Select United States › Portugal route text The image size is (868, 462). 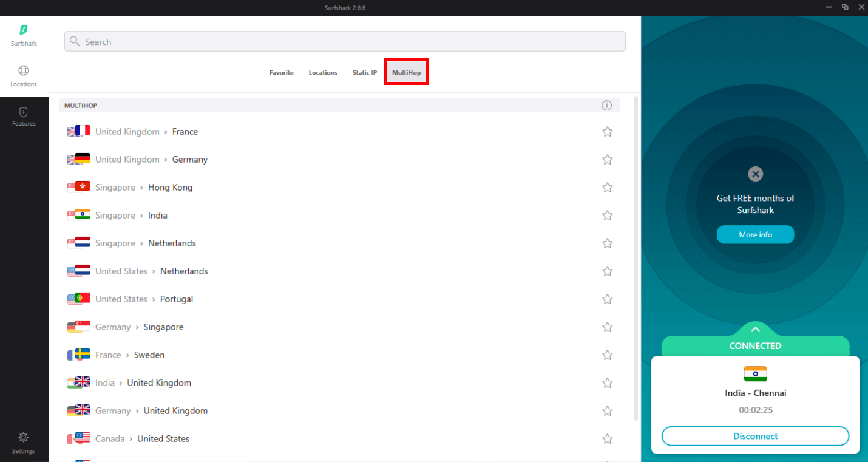[x=144, y=299]
